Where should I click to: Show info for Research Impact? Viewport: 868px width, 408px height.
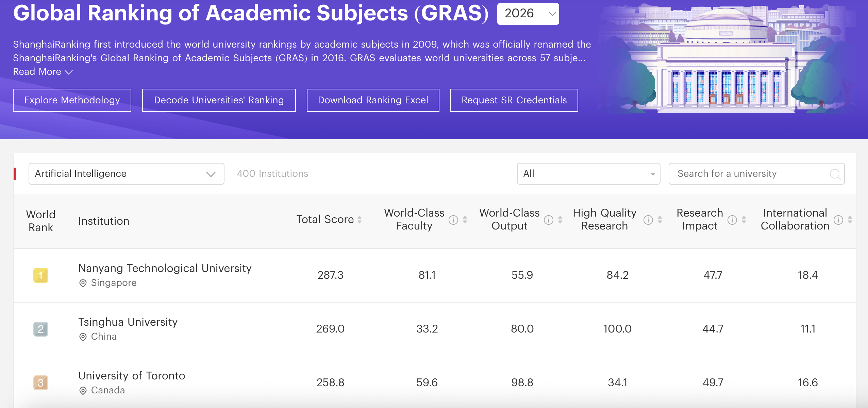[732, 220]
